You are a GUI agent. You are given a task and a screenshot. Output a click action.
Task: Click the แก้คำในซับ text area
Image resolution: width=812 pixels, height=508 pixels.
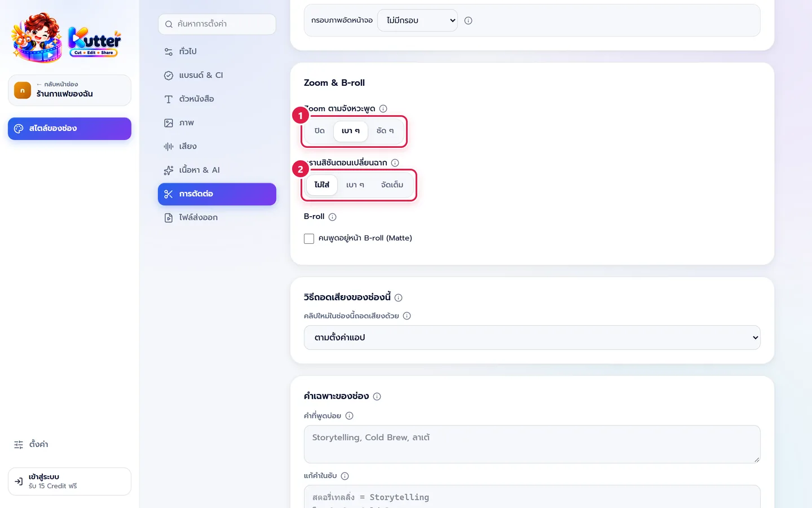(x=532, y=497)
